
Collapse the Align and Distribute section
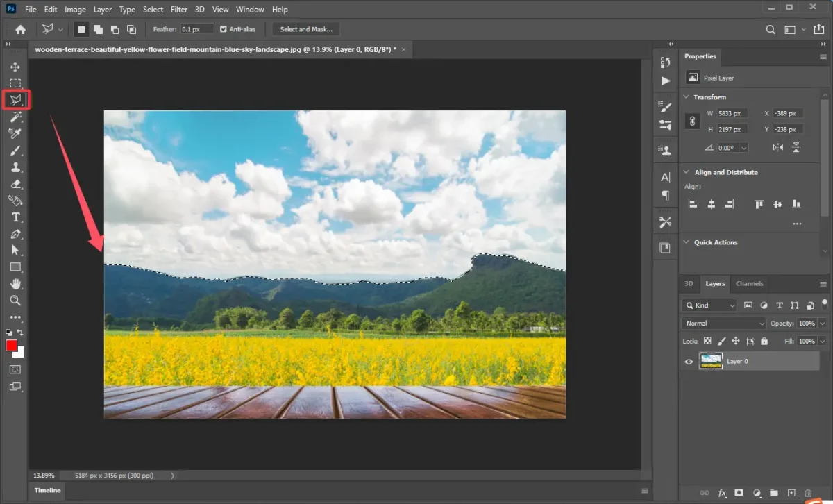coord(687,172)
